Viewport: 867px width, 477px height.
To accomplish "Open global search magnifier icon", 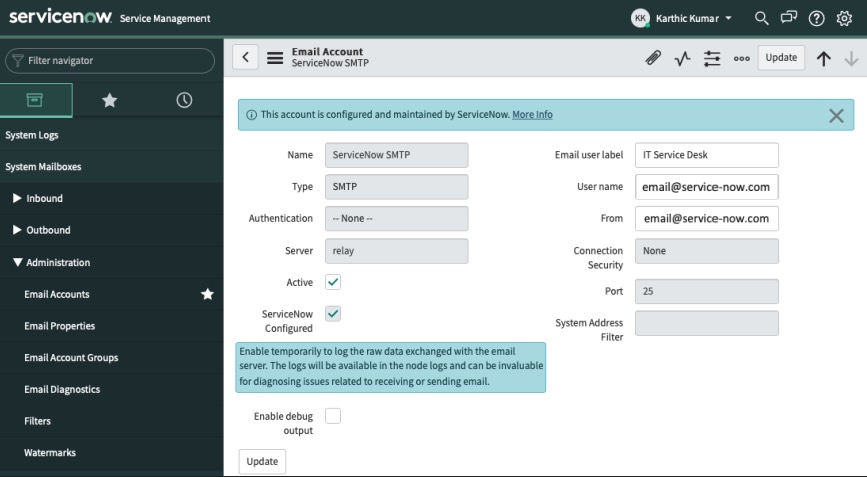I will [761, 18].
